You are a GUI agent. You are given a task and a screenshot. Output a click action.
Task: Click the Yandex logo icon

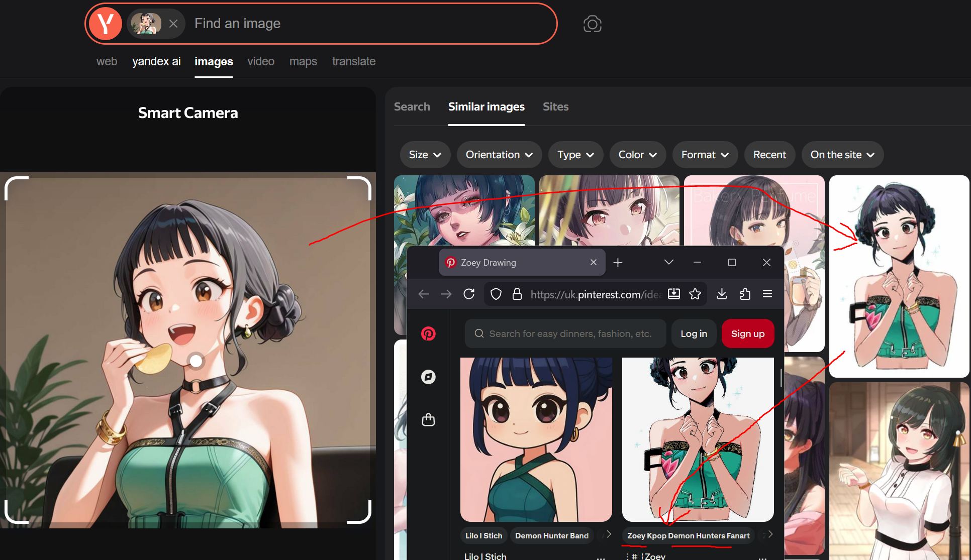pos(106,24)
